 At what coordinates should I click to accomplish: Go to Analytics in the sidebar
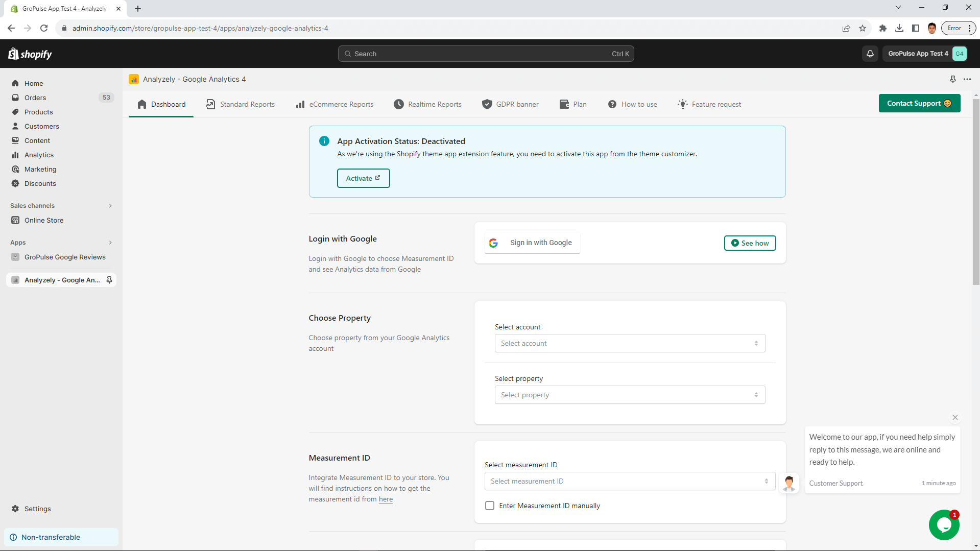(39, 155)
